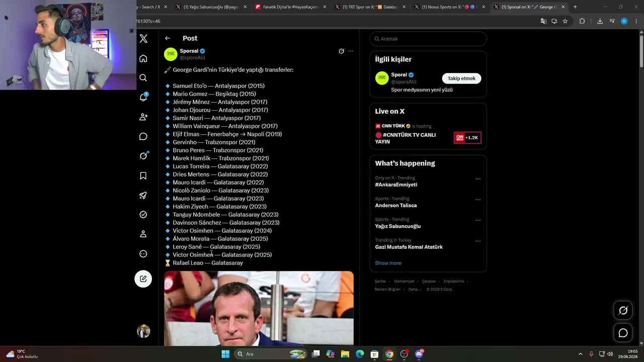Open the Chrome profile avatar
644x362 pixels.
pyautogui.click(x=624, y=21)
